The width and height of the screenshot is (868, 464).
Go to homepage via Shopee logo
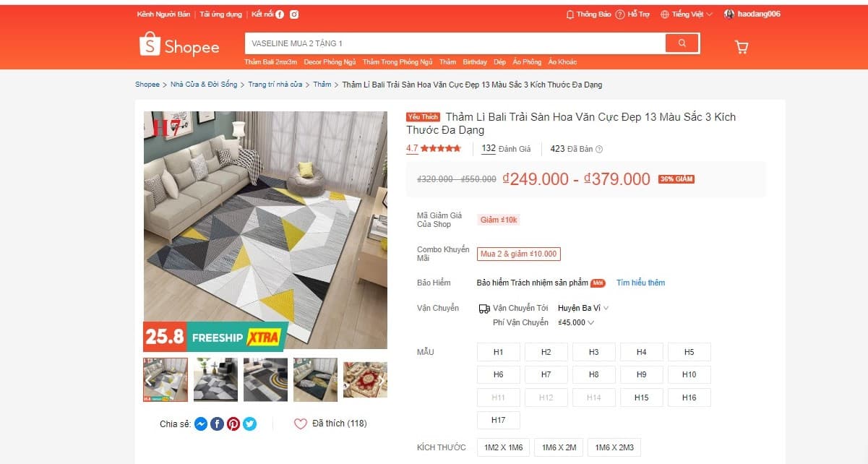[179, 45]
